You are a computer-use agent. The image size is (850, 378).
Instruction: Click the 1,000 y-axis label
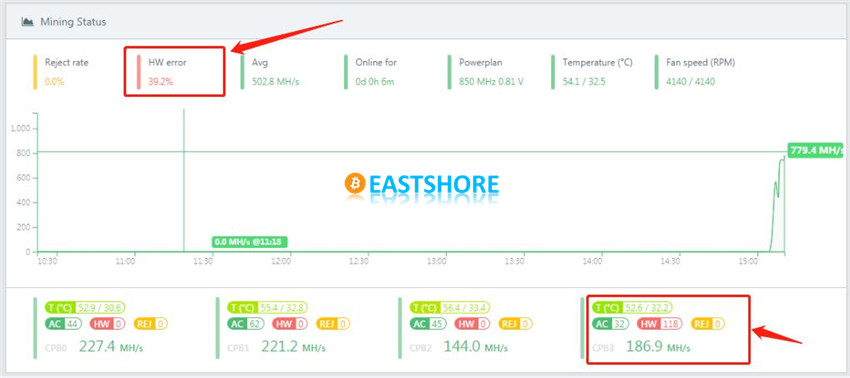click(x=21, y=129)
